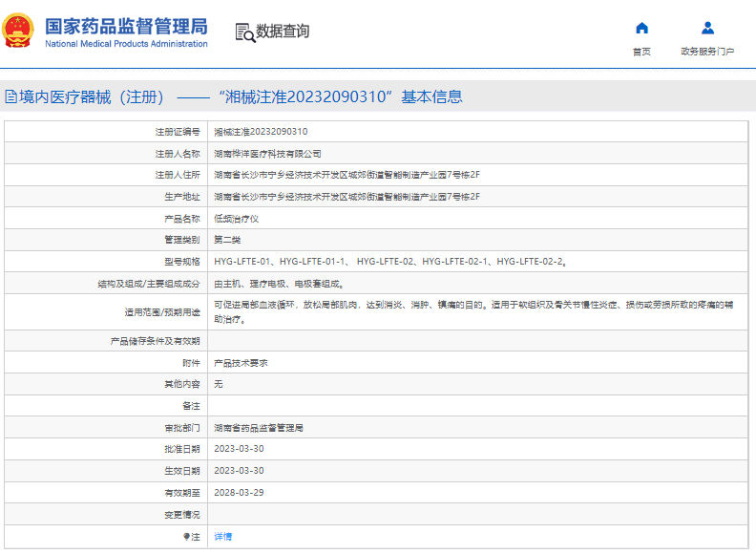Viewport: 756px width, 554px height.
Task: Open the 详情 details link
Action: click(222, 536)
